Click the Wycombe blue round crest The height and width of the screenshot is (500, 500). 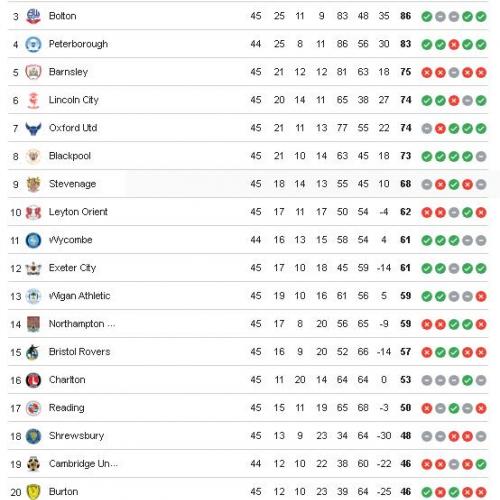33,240
